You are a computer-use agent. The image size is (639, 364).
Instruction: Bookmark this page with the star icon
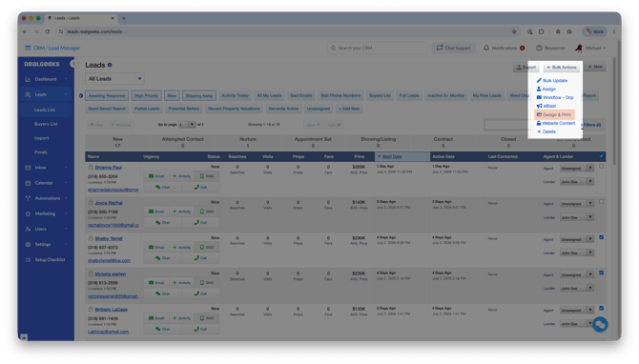click(514, 31)
